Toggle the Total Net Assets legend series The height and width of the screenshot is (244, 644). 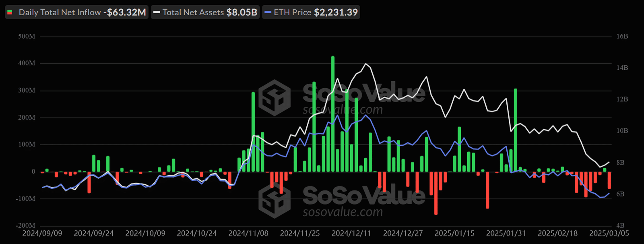coord(193,12)
